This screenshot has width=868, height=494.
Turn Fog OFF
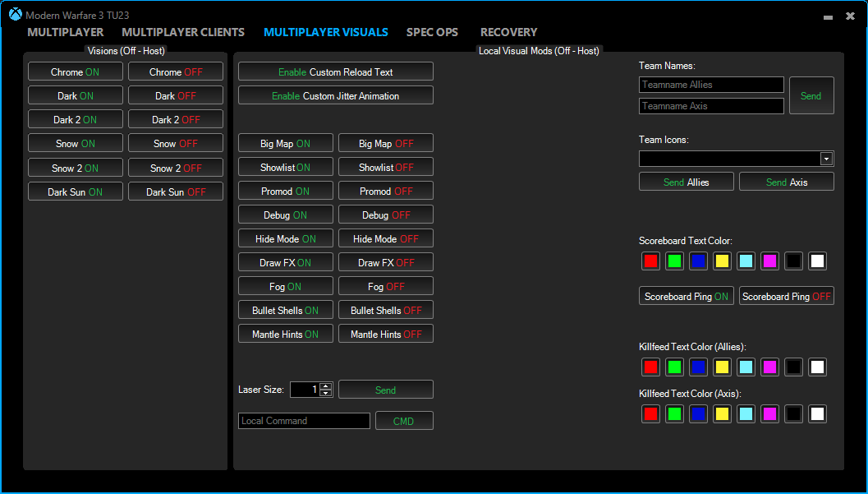386,286
